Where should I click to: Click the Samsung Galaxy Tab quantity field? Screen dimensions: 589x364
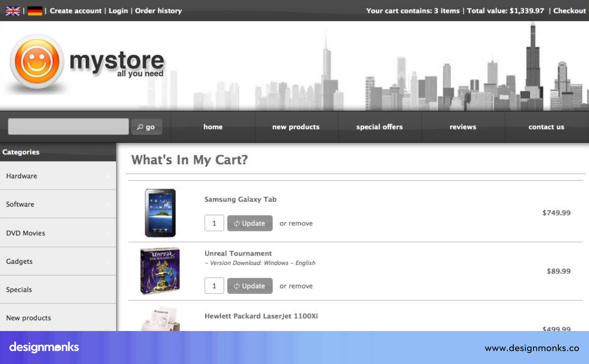tap(214, 223)
